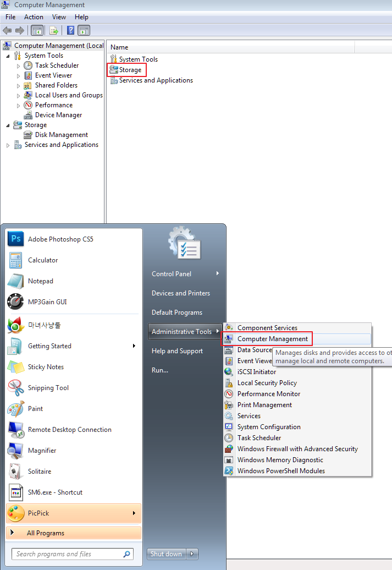This screenshot has width=392, height=570.
Task: Open Default Programs from Start menu
Action: (x=185, y=313)
